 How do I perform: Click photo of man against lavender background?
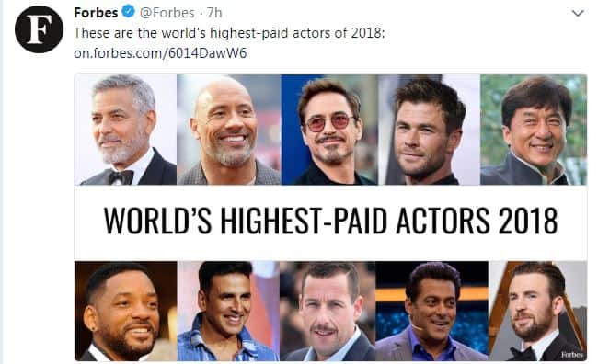tap(429, 130)
